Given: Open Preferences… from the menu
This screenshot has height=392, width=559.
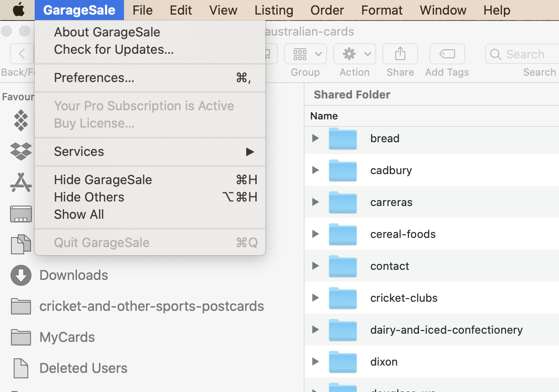Looking at the screenshot, I should point(150,78).
